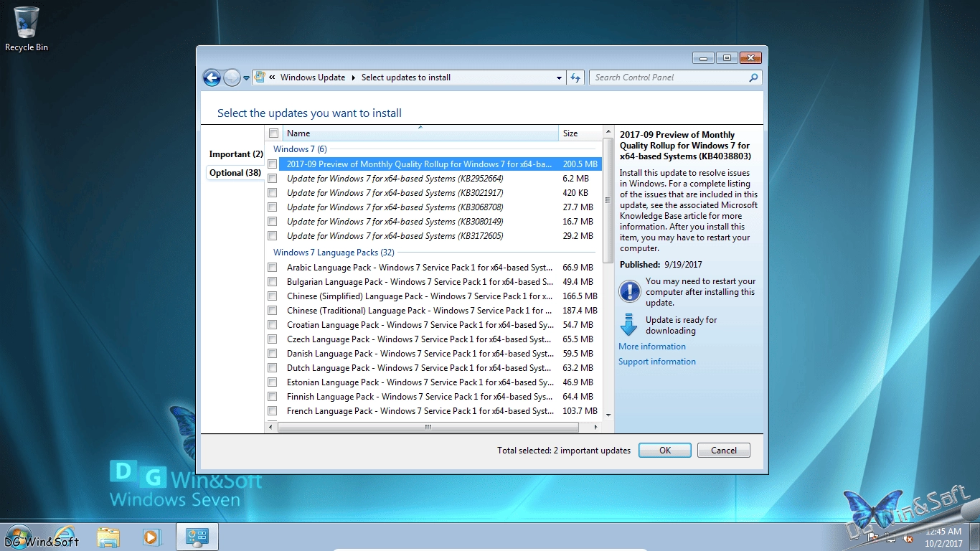Click vertical scrollbar down arrow
980x551 pixels.
tap(608, 415)
